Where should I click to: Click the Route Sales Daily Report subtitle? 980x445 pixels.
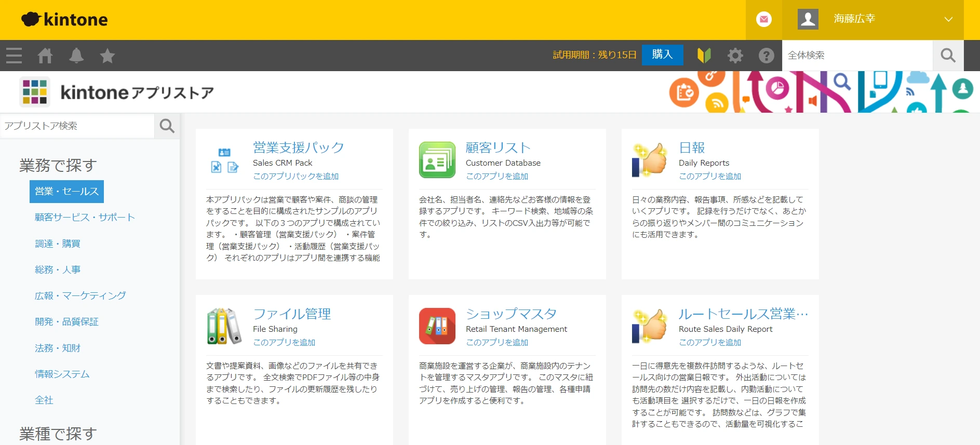(726, 329)
